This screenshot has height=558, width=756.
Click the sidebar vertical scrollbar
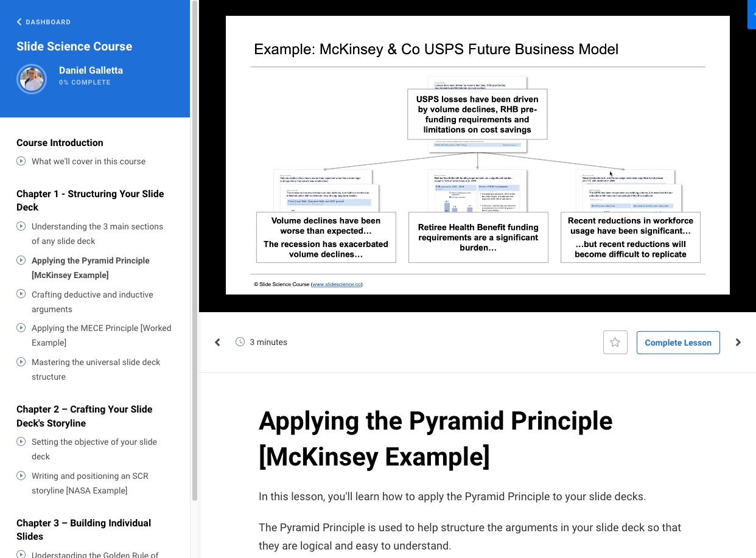pos(195,251)
